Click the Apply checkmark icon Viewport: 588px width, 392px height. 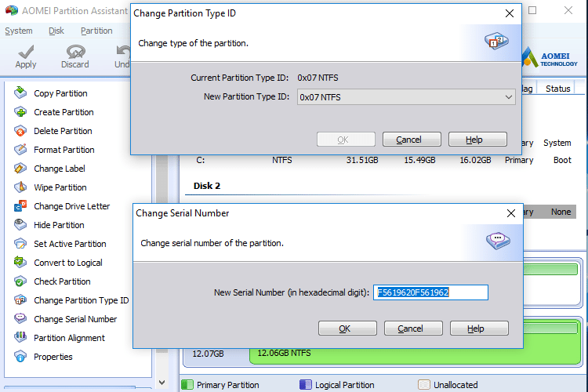26,52
